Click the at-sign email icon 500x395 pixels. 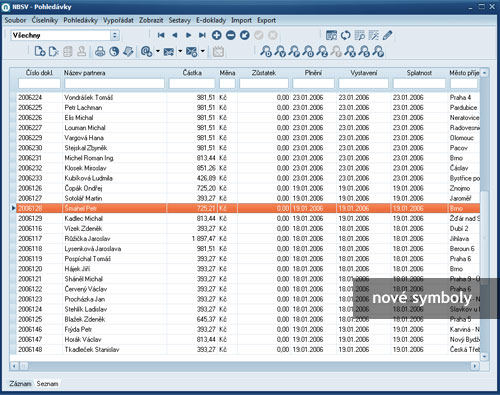tap(146, 51)
